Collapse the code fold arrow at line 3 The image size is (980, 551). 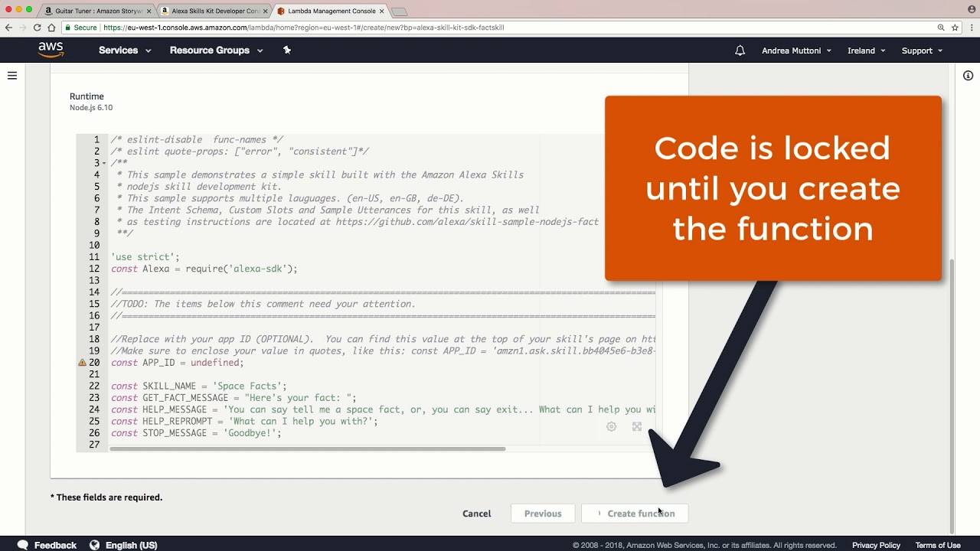coord(103,164)
